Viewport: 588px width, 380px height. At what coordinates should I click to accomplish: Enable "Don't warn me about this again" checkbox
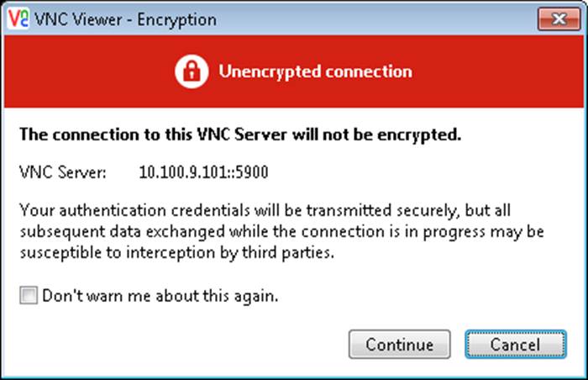[x=29, y=295]
